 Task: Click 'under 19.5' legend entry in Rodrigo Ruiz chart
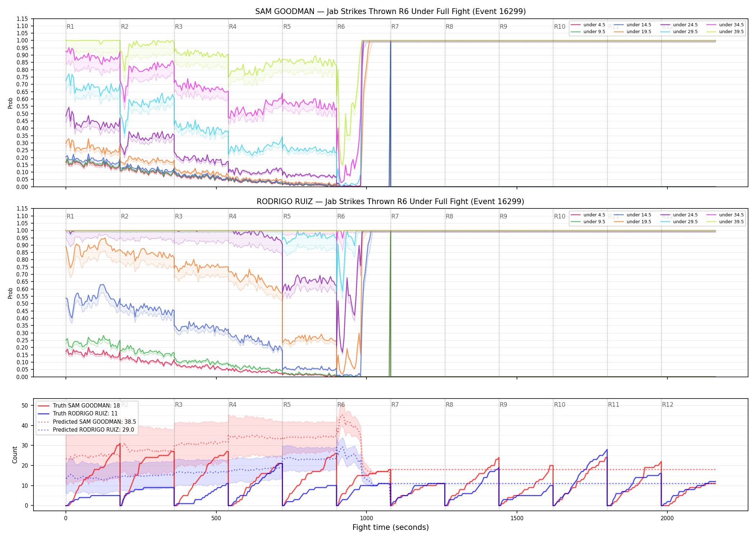pyautogui.click(x=633, y=222)
